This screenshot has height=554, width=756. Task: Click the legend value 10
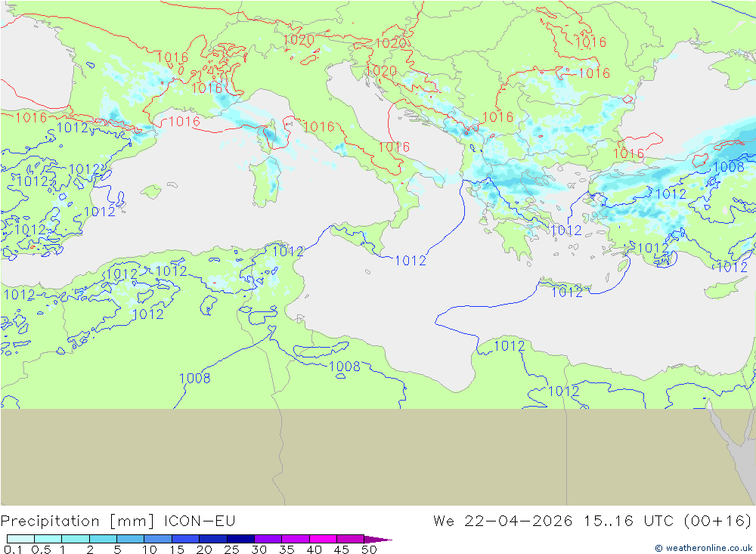[150, 549]
